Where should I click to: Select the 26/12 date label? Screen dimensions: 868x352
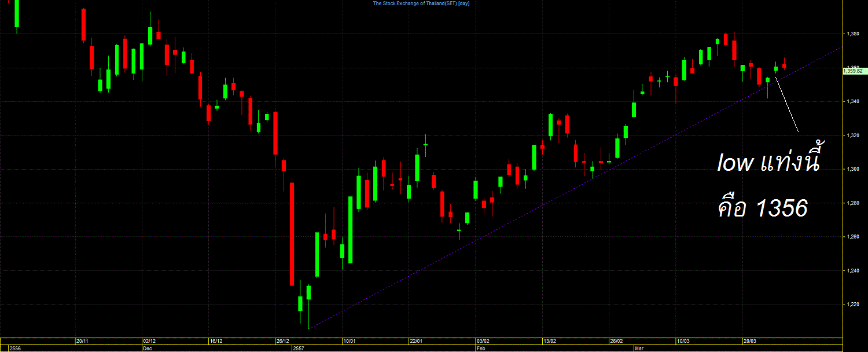[282, 341]
